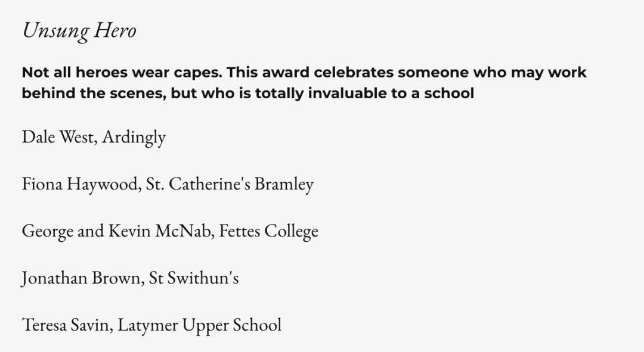Click the word "celebrates" in the description
The image size is (644, 352).
click(354, 73)
